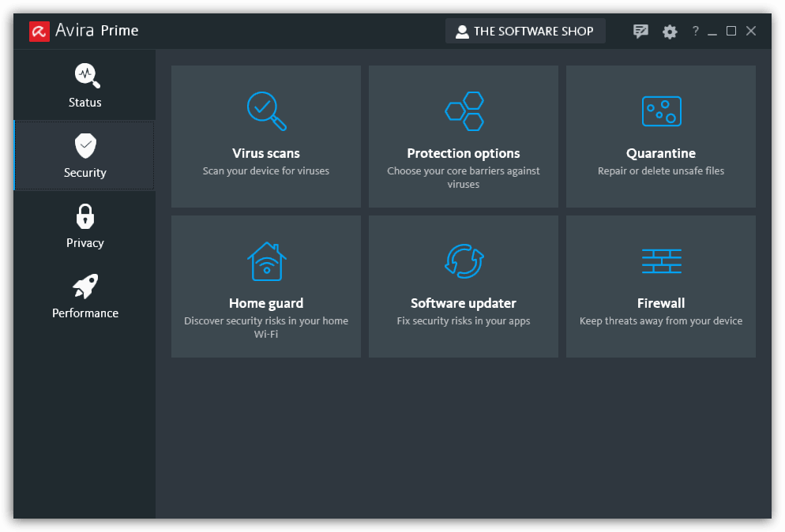Click "Repair or delete unsafe files" text
The image size is (785, 532).
pyautogui.click(x=661, y=170)
